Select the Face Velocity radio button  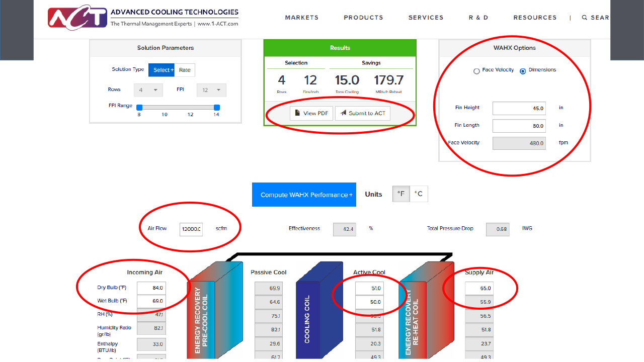[476, 71]
